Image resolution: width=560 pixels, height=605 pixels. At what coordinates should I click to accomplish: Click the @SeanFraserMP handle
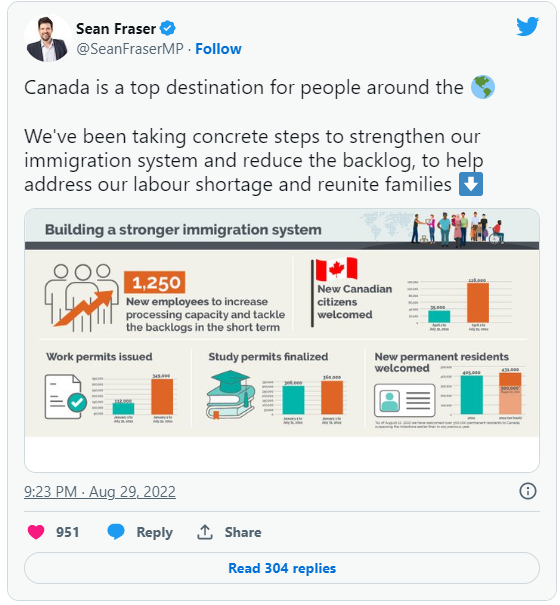(130, 49)
